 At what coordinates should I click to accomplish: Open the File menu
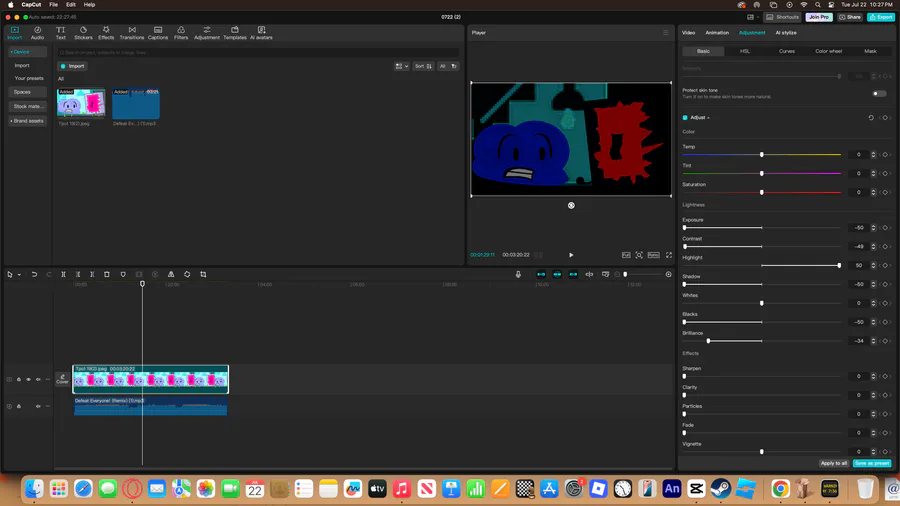pyautogui.click(x=53, y=5)
